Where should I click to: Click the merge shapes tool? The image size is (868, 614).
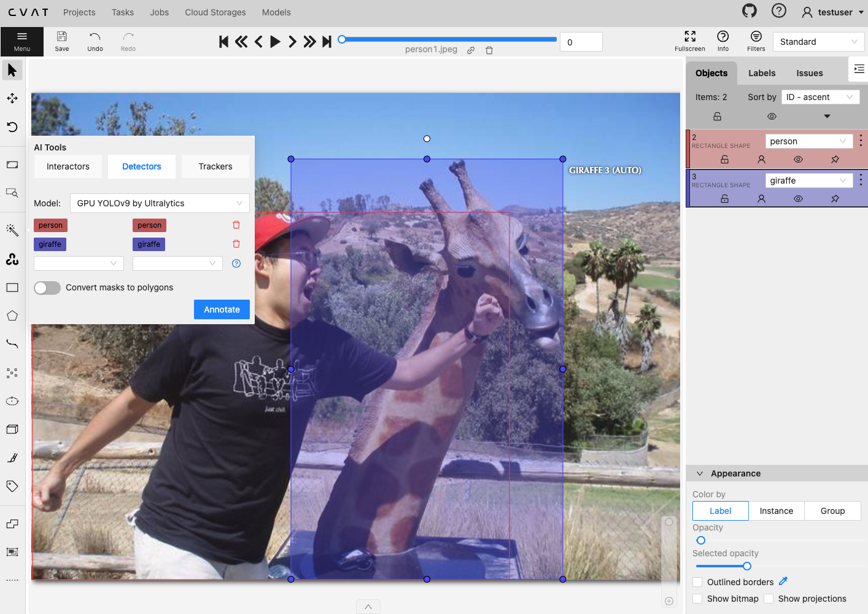(x=12, y=524)
